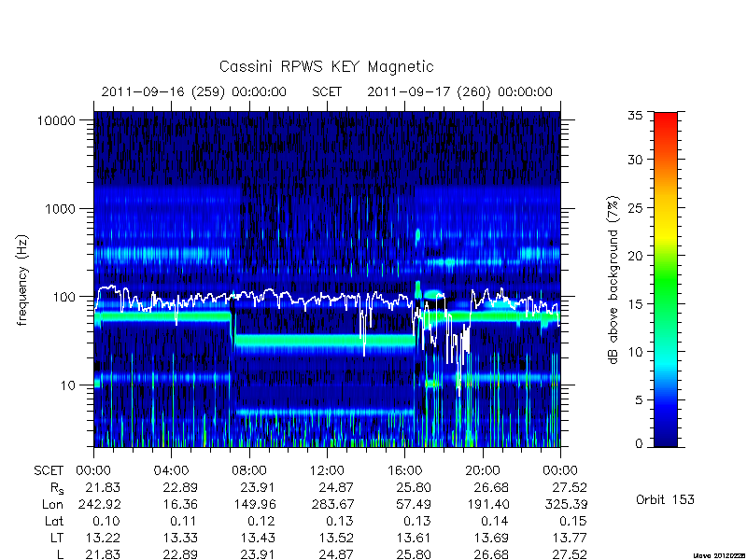Click the 20 dB color bar label
The image size is (747, 560).
tap(635, 256)
